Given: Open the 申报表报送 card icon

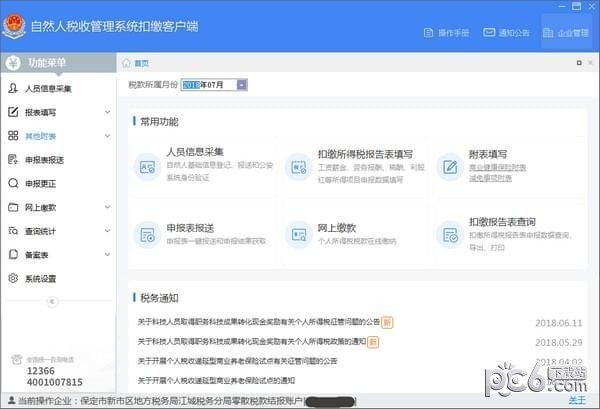Looking at the screenshot, I should [148, 234].
